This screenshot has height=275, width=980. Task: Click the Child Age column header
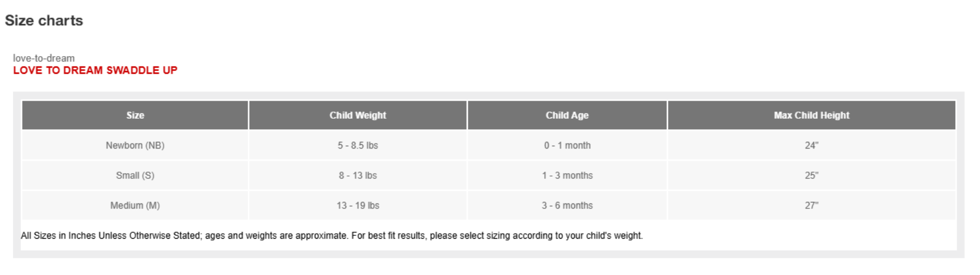(567, 116)
